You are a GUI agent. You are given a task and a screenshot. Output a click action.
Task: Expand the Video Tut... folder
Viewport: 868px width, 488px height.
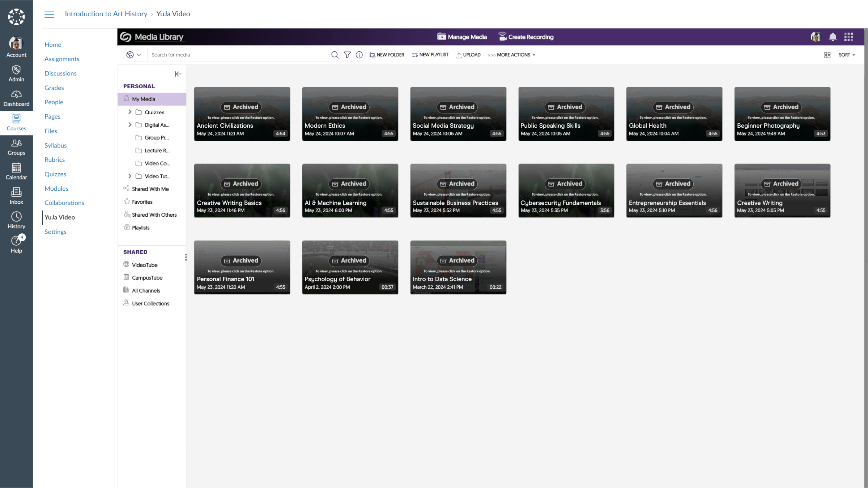(x=130, y=176)
